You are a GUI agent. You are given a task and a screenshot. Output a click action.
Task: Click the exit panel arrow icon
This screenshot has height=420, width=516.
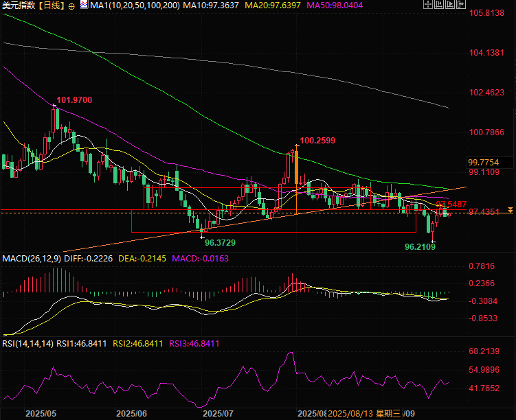461,4
